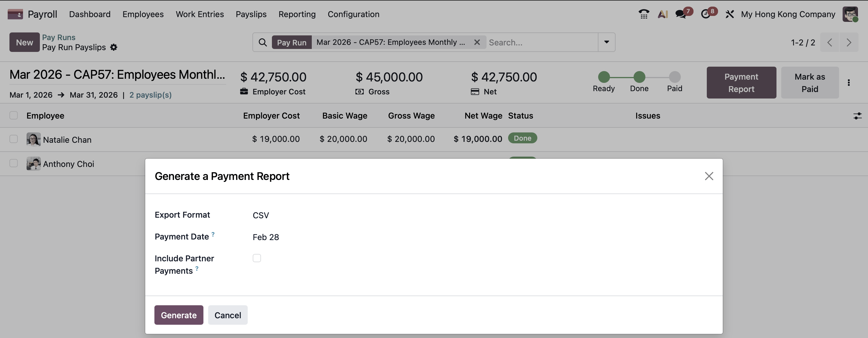The width and height of the screenshot is (868, 338).
Task: Open the Dashboard menu
Action: tap(90, 14)
